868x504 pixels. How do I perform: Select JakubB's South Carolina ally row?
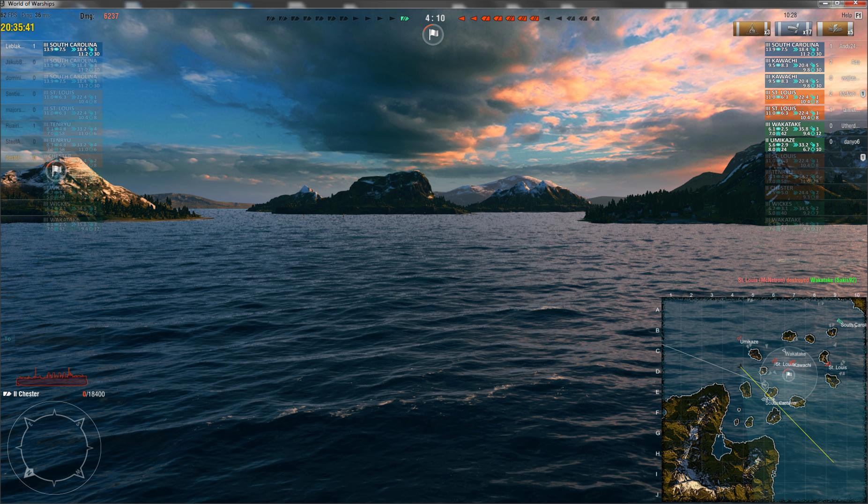[52, 65]
